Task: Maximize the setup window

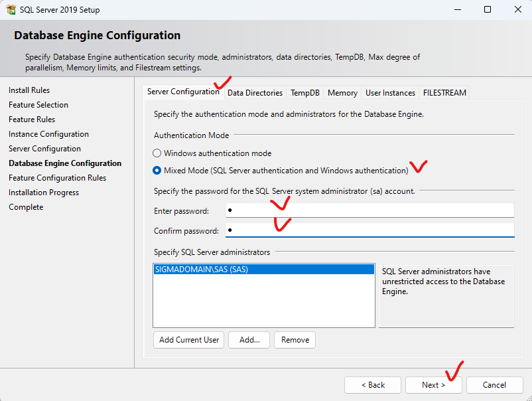Action: [488, 9]
